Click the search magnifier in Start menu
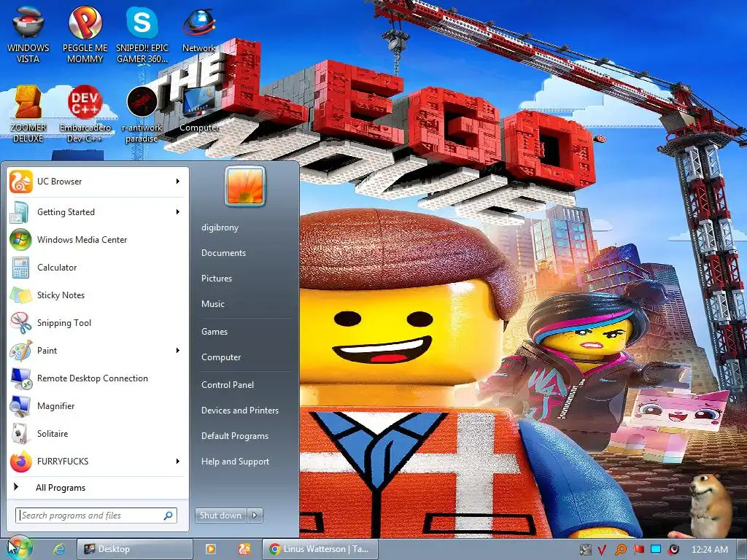 (x=169, y=516)
